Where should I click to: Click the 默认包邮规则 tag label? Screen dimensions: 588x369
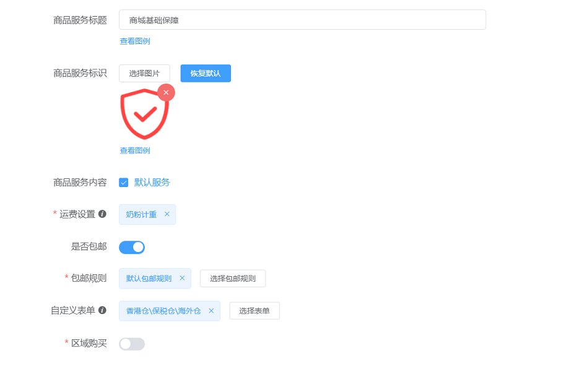[149, 279]
